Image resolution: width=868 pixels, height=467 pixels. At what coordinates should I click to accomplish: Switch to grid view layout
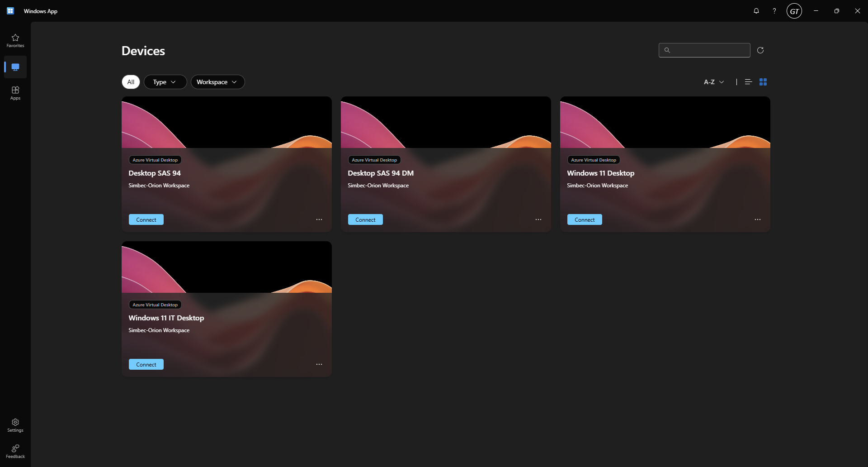(763, 82)
